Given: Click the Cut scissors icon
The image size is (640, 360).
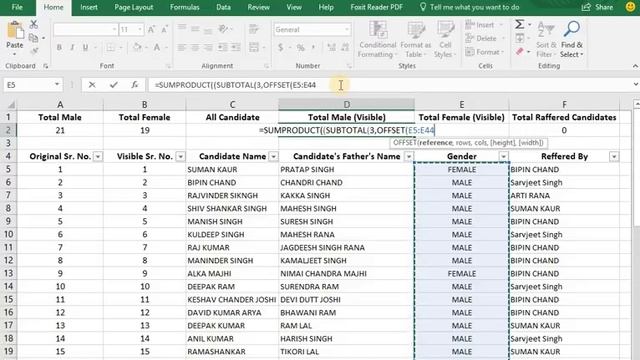Looking at the screenshot, I should coord(34,24).
